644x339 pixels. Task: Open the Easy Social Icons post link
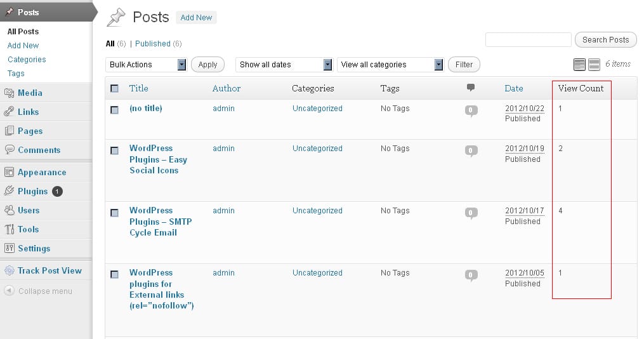pyautogui.click(x=158, y=159)
